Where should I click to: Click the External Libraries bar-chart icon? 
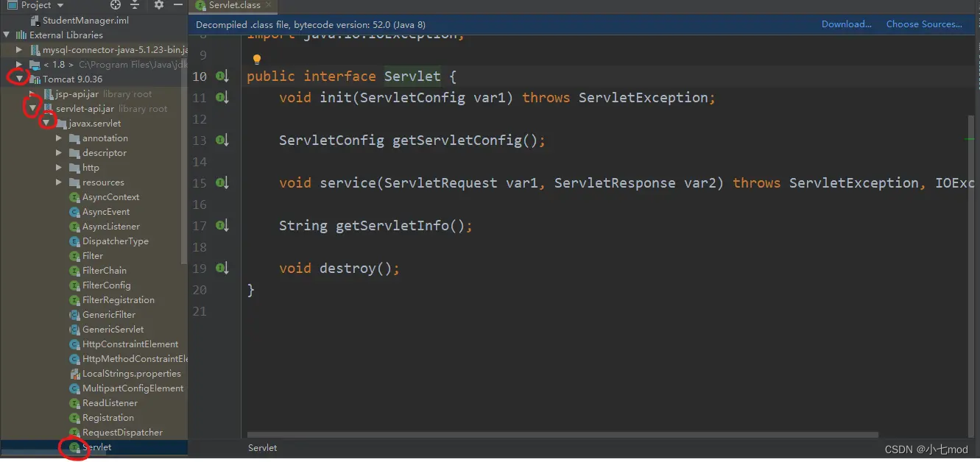coord(21,35)
